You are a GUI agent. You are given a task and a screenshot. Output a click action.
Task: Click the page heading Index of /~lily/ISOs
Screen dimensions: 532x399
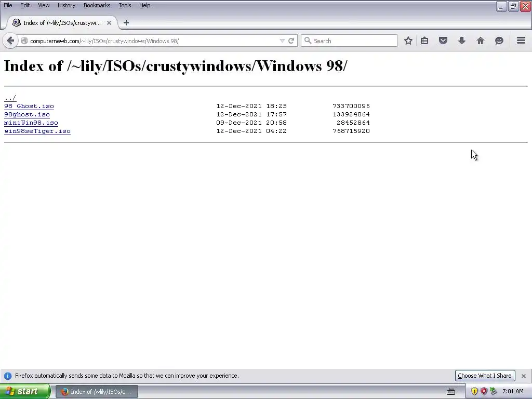pos(176,66)
